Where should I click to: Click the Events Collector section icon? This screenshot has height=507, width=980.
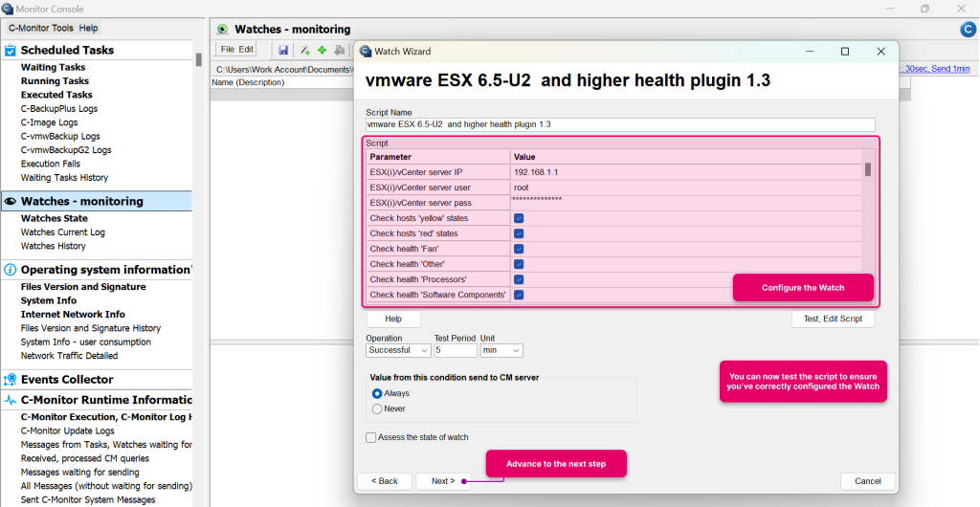point(11,380)
